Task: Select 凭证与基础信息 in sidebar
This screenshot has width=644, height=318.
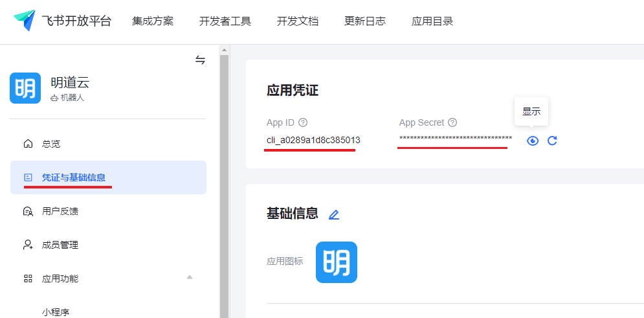Action: click(x=108, y=177)
